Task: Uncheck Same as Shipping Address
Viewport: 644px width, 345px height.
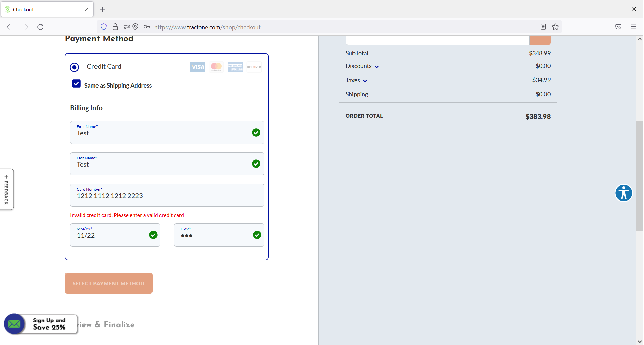Action: (76, 83)
